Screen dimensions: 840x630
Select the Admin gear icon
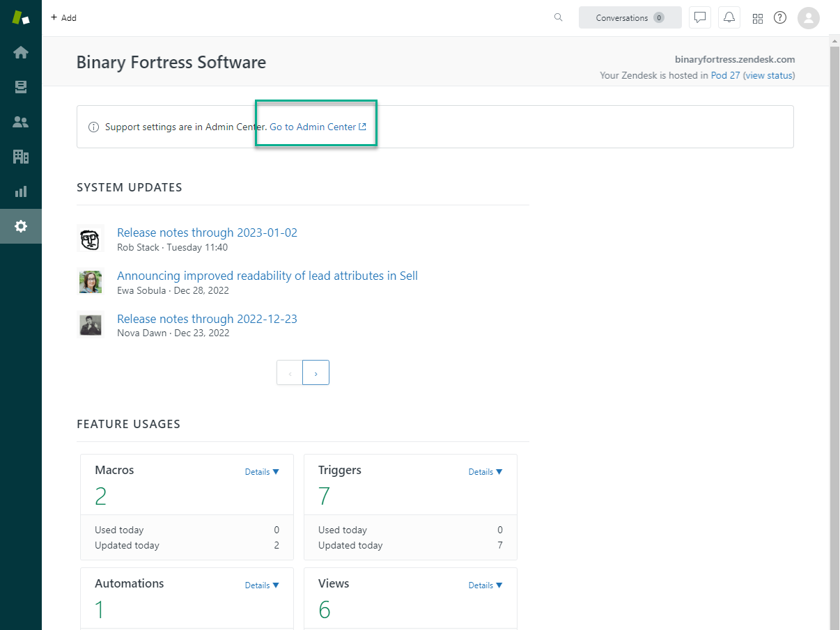pos(21,226)
